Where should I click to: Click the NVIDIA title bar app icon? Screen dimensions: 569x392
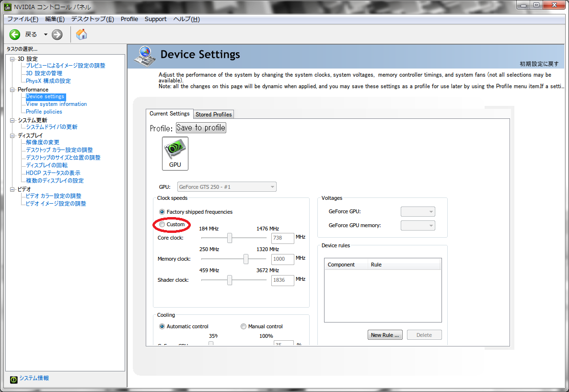(x=7, y=7)
